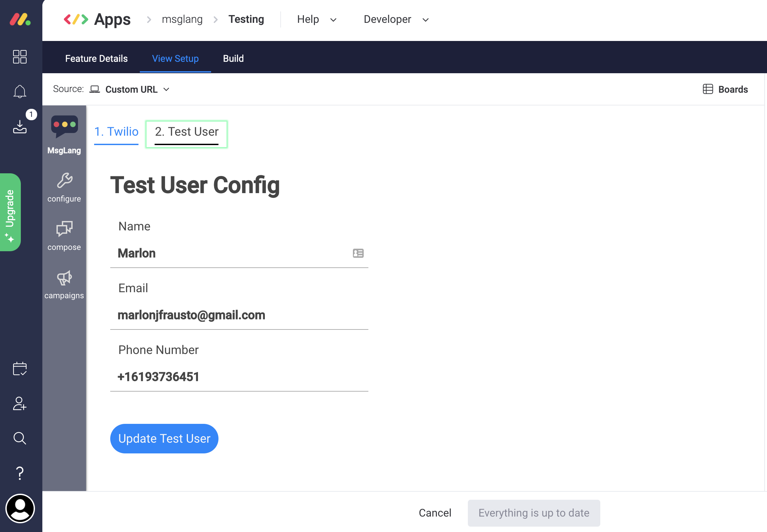Click the Cancel button
This screenshot has width=767, height=532.
coord(435,513)
